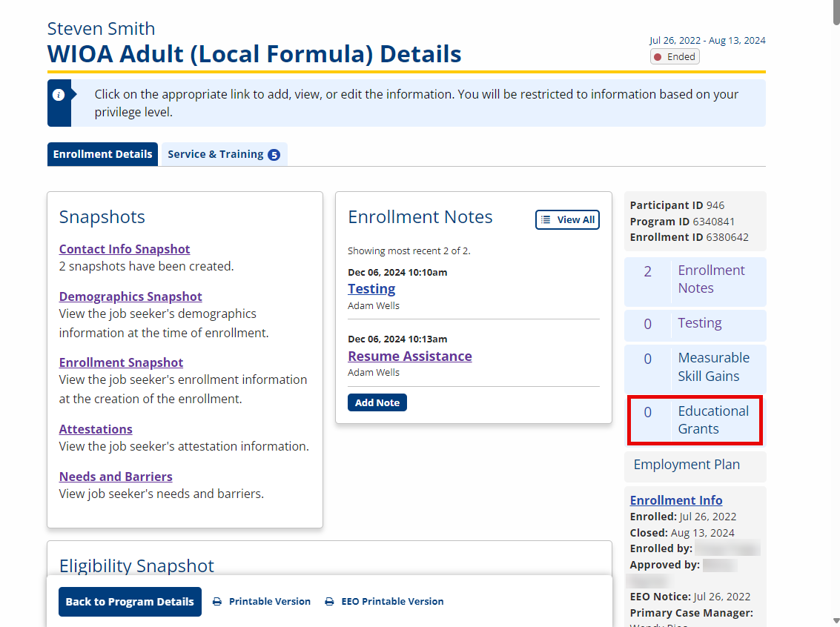The width and height of the screenshot is (840, 627).
Task: Click Adam Wells under the Testing note
Action: click(x=374, y=306)
